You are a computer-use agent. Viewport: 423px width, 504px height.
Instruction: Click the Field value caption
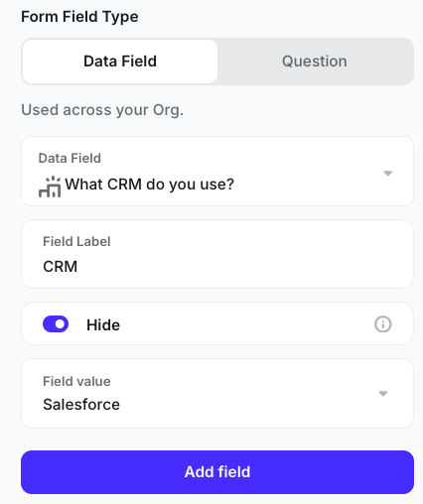(76, 381)
